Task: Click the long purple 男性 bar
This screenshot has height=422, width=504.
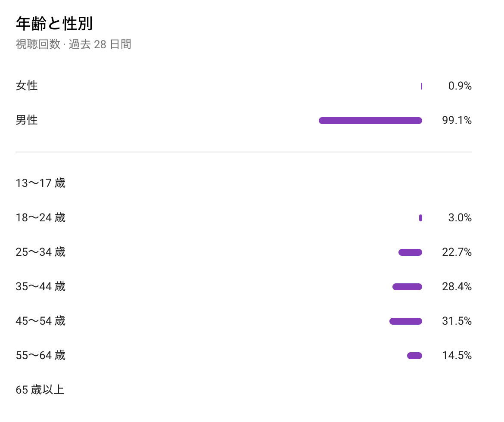Action: (x=370, y=121)
